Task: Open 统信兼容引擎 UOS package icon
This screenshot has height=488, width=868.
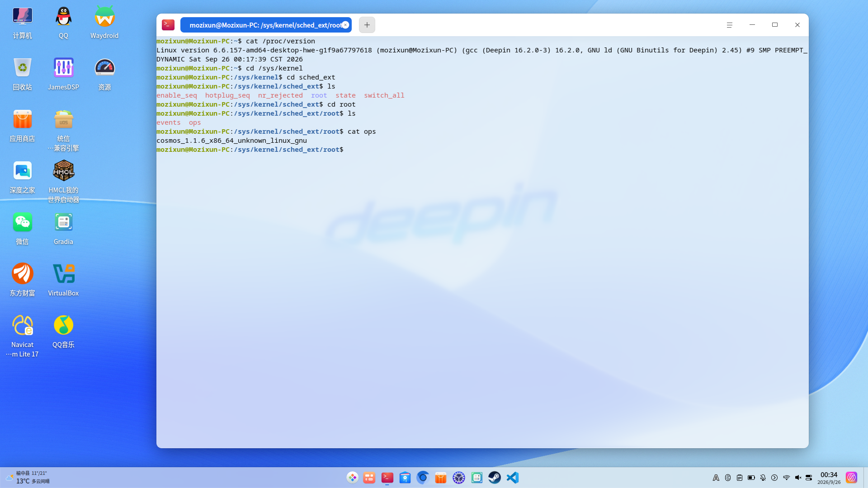Action: [x=63, y=120]
